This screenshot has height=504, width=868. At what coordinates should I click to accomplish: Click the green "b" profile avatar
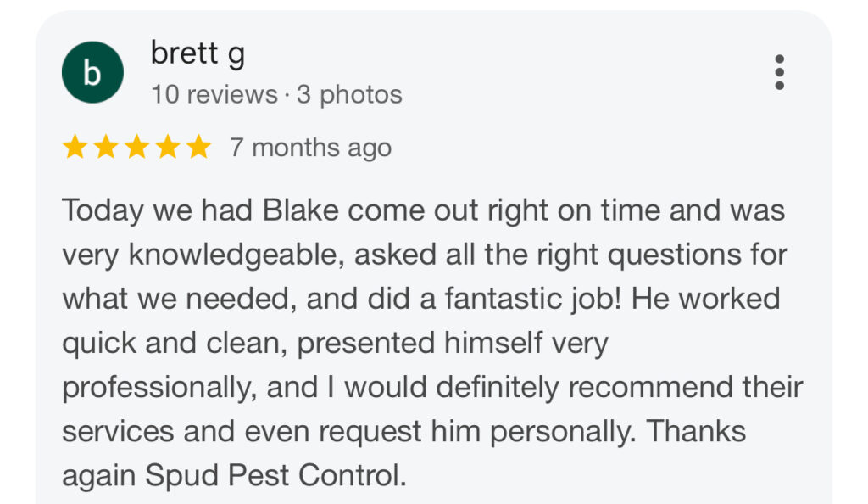pos(92,73)
